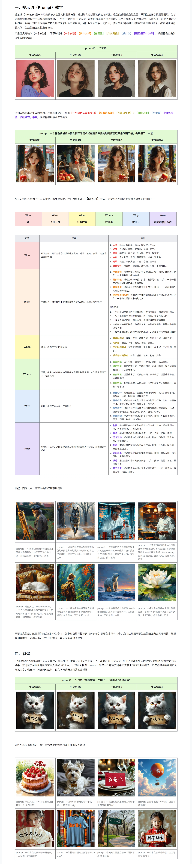192x868 pixels.
Task: Click the 长什么样 cell under What
Action: point(55,222)
